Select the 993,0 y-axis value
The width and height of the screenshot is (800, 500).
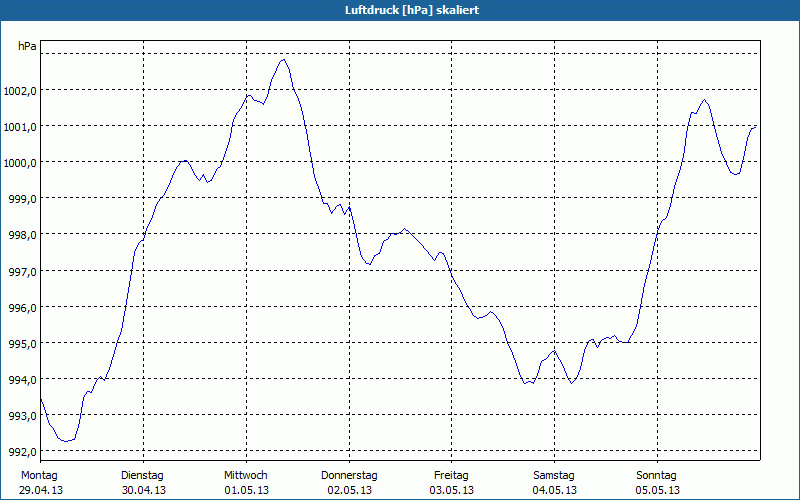point(22,416)
